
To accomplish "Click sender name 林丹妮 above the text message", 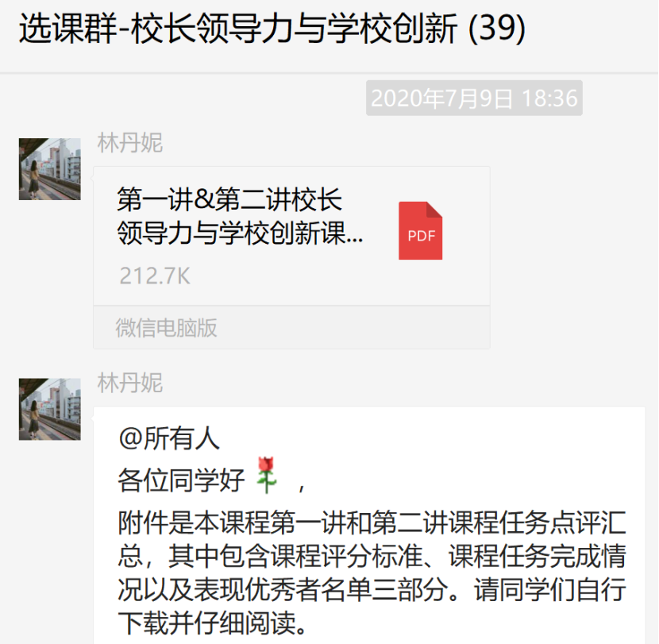I will coord(130,383).
